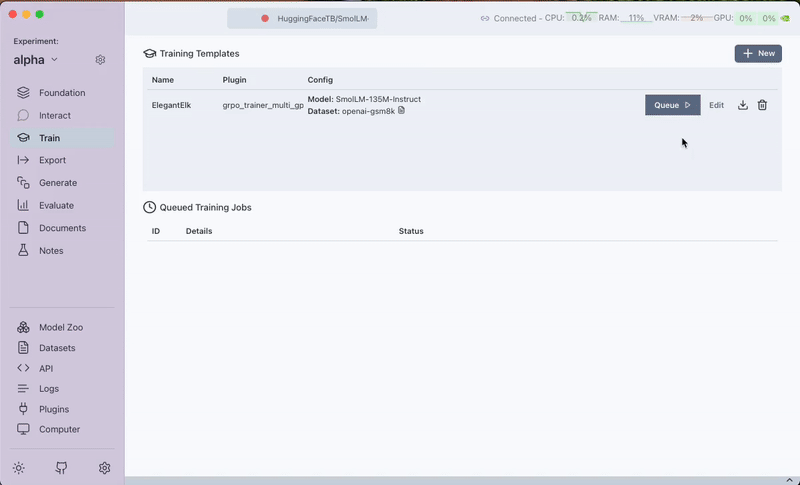Open the Foundation section
Viewport: 800px width, 485px height.
tap(61, 93)
